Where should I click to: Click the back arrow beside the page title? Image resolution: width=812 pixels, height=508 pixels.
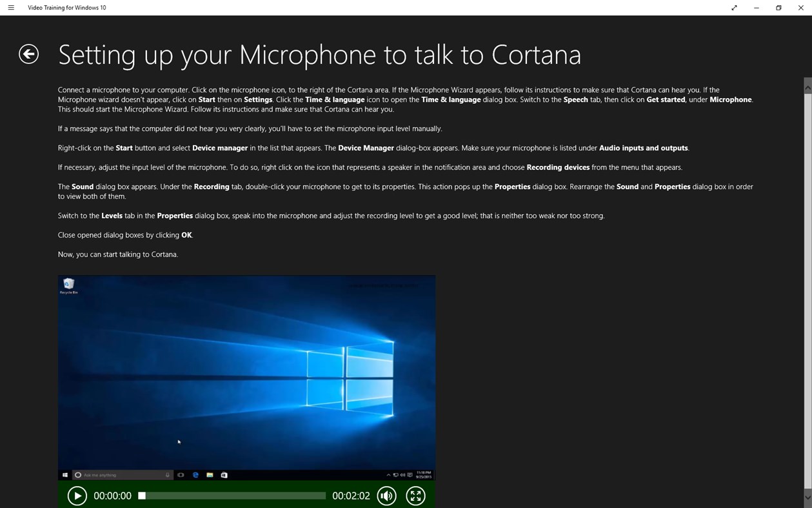[x=28, y=54]
